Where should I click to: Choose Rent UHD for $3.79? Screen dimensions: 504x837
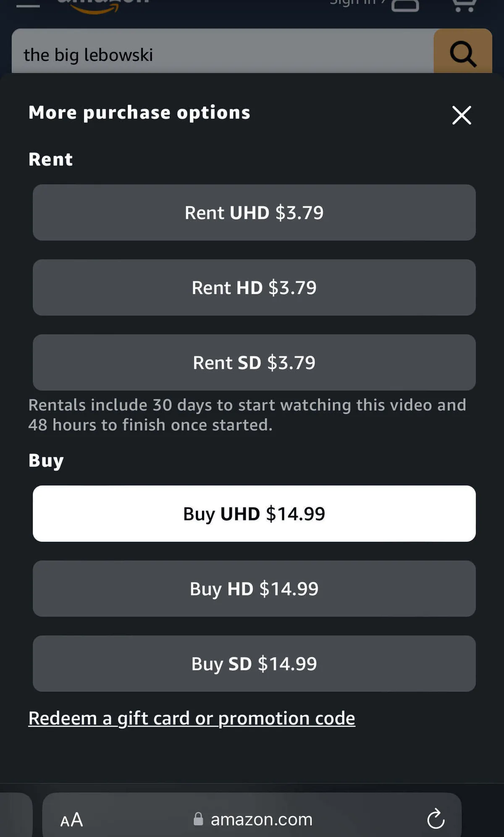coord(254,213)
